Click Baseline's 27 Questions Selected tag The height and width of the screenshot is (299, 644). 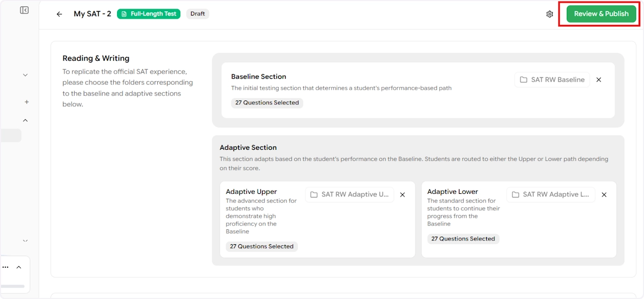(267, 103)
